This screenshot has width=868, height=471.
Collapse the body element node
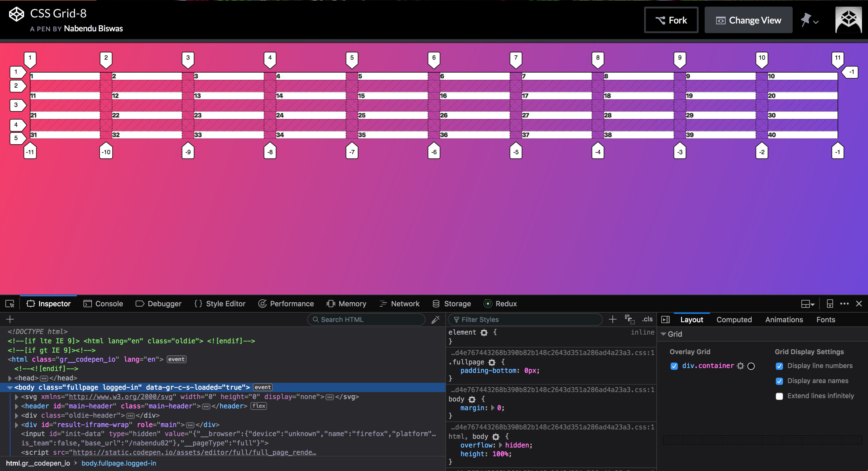coord(10,388)
